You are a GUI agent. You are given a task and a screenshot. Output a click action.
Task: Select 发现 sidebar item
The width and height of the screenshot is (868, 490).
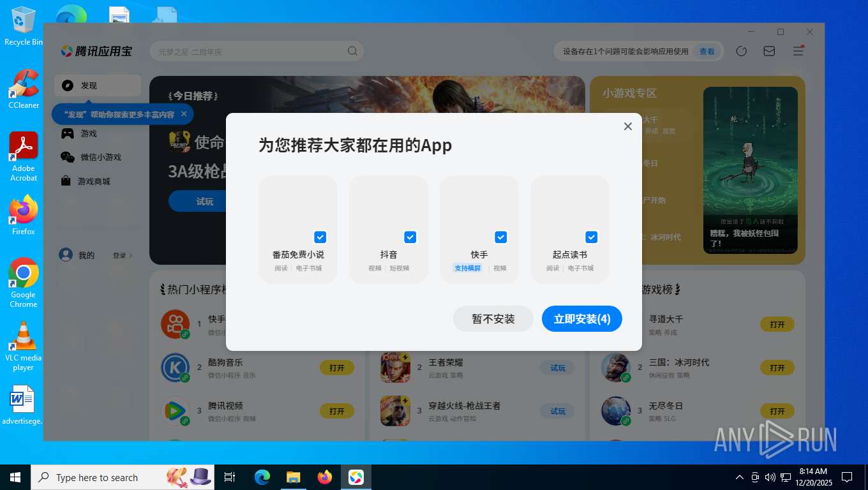tap(98, 85)
